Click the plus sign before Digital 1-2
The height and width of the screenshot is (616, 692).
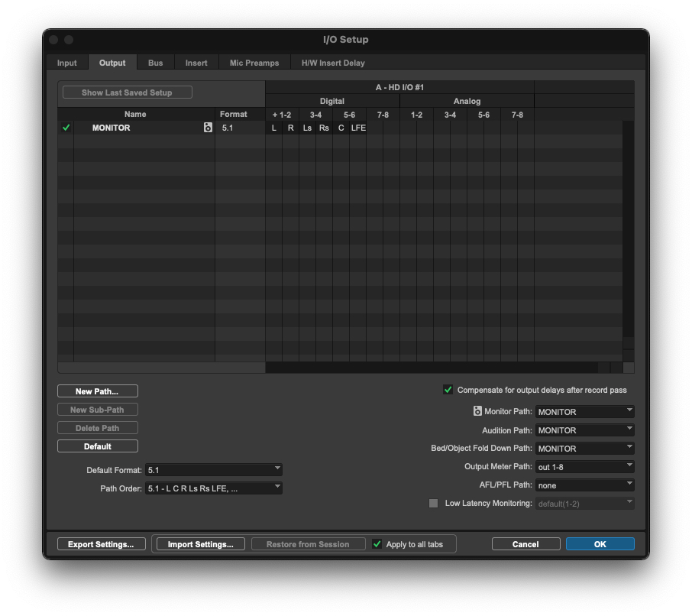275,115
